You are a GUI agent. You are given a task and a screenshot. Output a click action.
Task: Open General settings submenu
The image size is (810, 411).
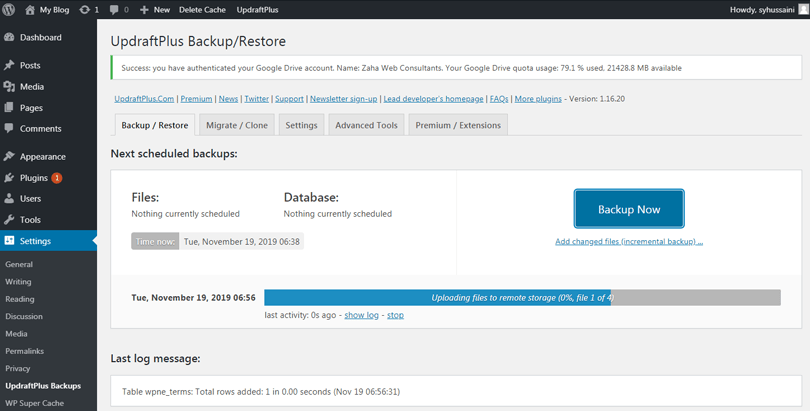tap(19, 264)
